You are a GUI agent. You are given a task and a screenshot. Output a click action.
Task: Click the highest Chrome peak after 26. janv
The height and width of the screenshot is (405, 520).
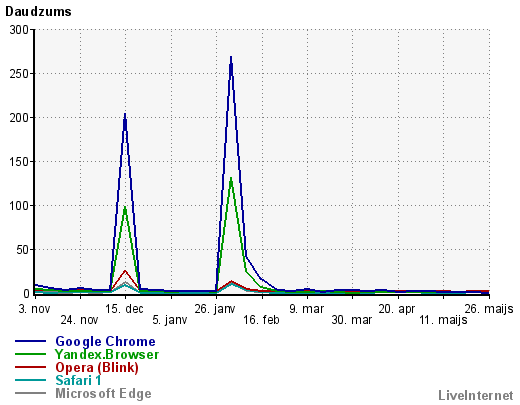point(231,58)
